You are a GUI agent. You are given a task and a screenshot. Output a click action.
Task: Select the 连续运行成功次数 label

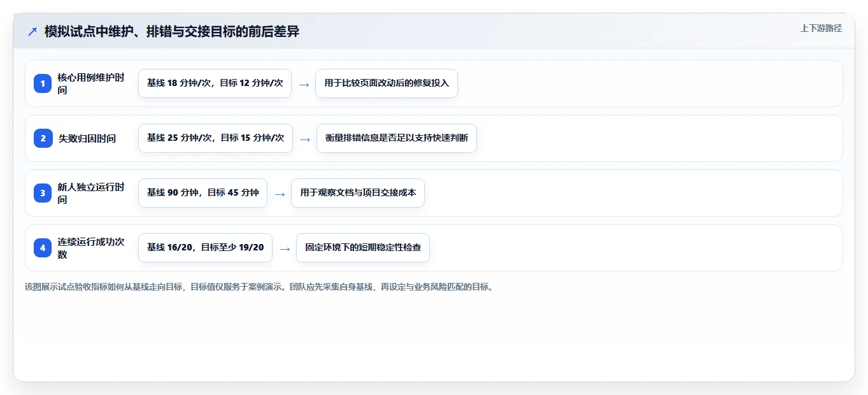coord(92,248)
